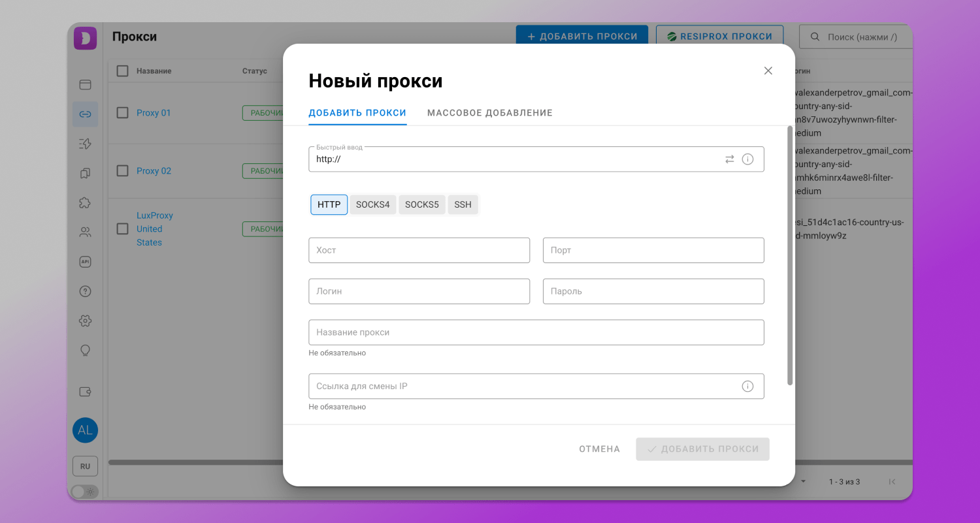Open the API section in the sidebar
This screenshot has height=523, width=980.
coord(85,261)
